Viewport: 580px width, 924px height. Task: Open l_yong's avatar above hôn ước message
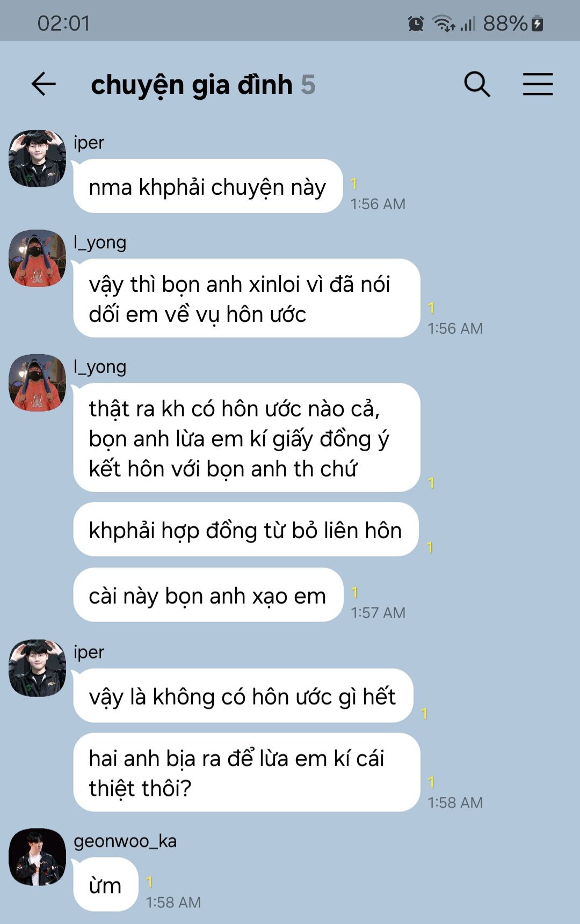point(37,258)
